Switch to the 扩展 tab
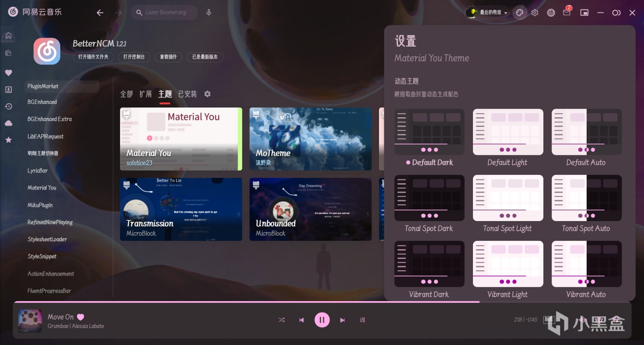644x345 pixels. 146,94
